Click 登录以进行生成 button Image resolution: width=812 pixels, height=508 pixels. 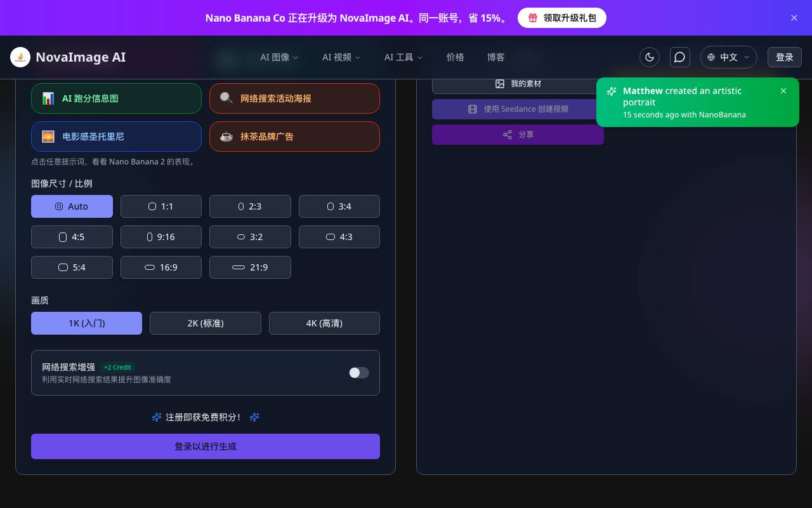(x=206, y=446)
